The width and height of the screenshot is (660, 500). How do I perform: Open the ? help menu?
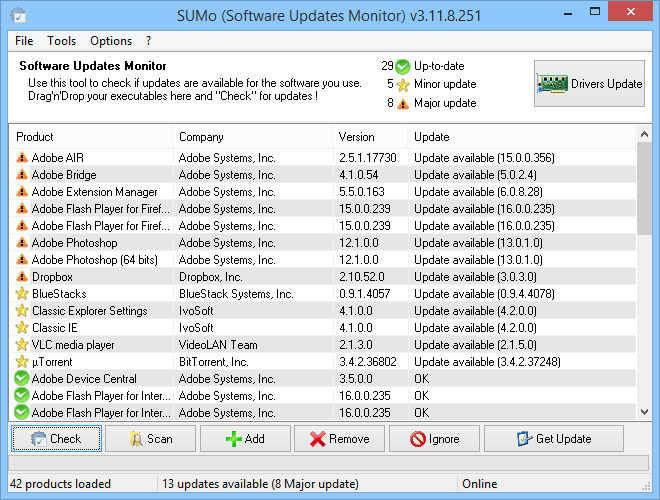pyautogui.click(x=148, y=41)
